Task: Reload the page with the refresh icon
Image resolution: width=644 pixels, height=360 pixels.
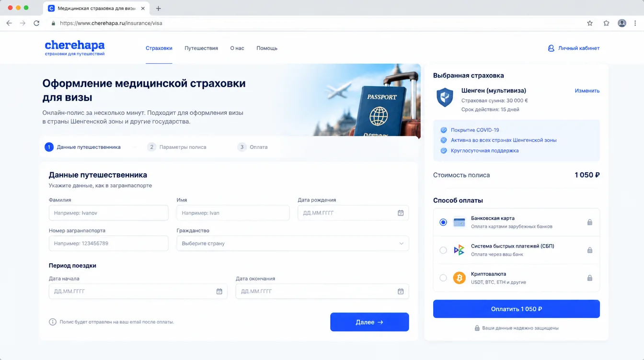Action: (x=36, y=23)
